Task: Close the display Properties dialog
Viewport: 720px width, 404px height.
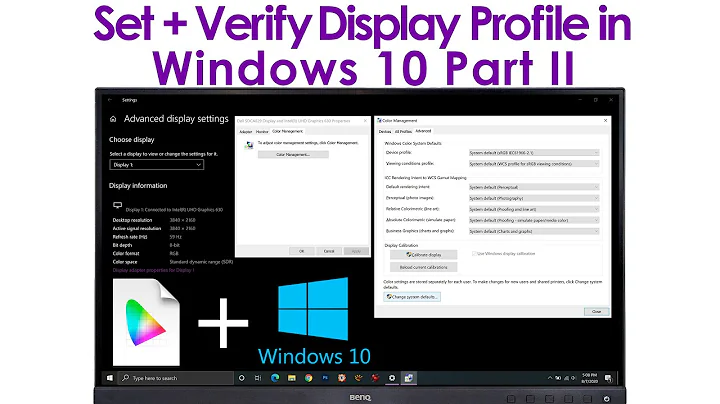Action: click(x=366, y=121)
